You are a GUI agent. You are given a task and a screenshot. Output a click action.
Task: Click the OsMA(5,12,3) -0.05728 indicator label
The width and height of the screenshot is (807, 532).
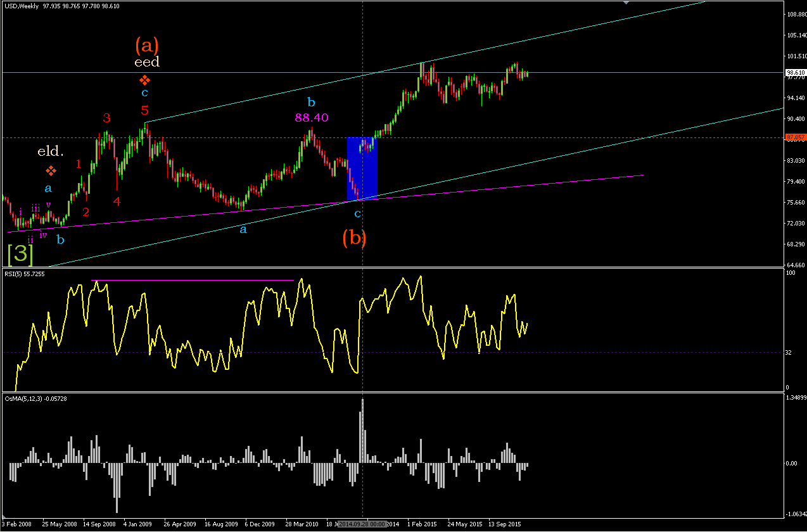(35, 398)
